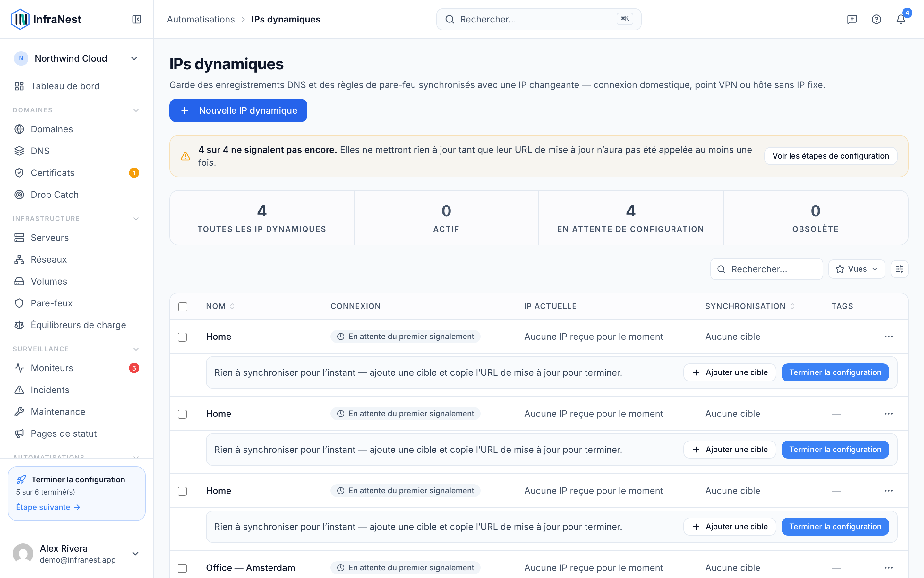924x578 pixels.
Task: Open more options for the second Home row
Action: pyautogui.click(x=888, y=414)
